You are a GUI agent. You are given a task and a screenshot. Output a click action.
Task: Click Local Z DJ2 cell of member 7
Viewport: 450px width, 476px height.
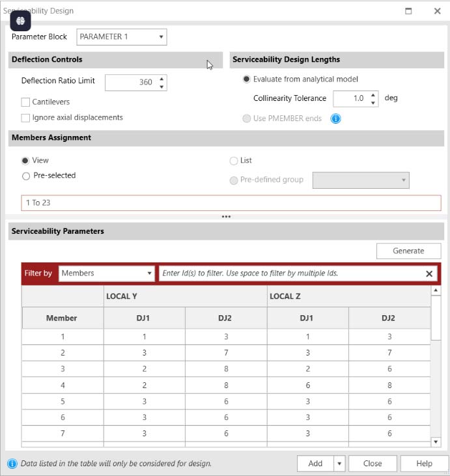click(389, 434)
